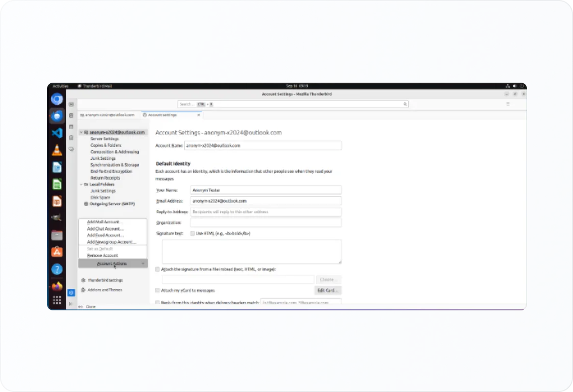
Task: Click the Organization field
Action: [x=266, y=223]
